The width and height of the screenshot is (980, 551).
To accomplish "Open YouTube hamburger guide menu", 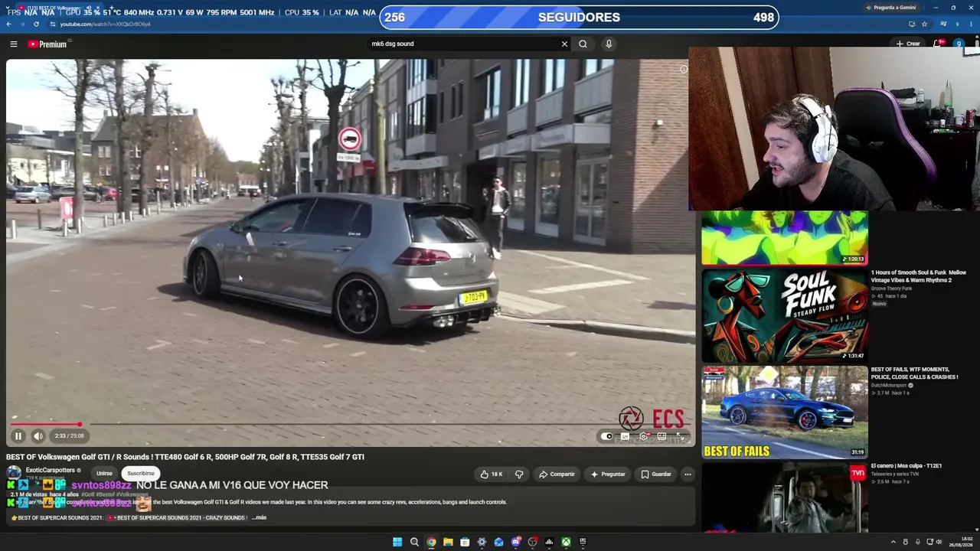I will click(x=13, y=44).
